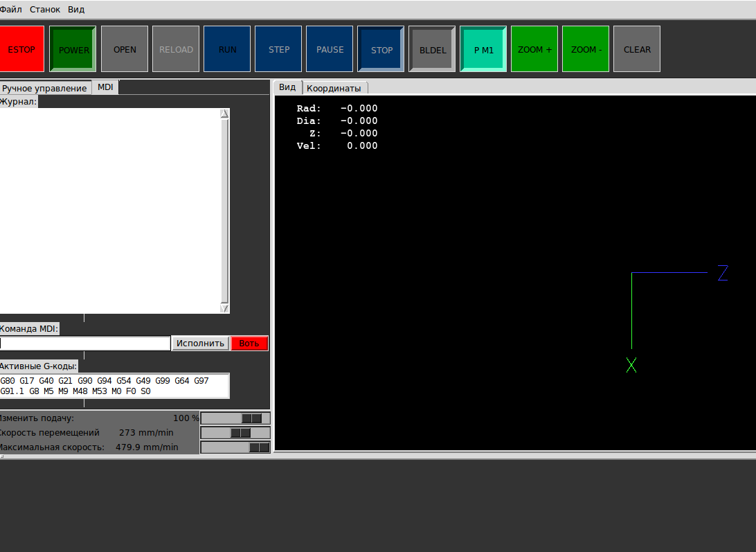Click the blue Z axis label
This screenshot has width=756, height=552.
click(x=723, y=273)
